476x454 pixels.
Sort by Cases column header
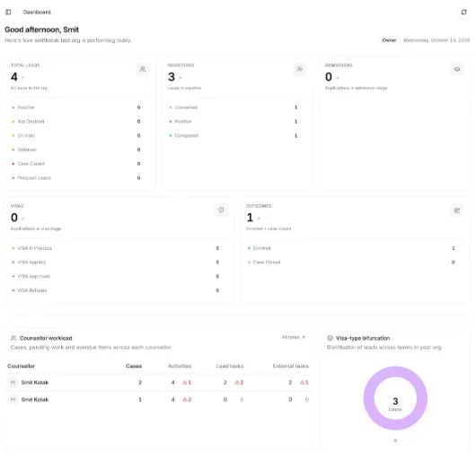click(134, 366)
